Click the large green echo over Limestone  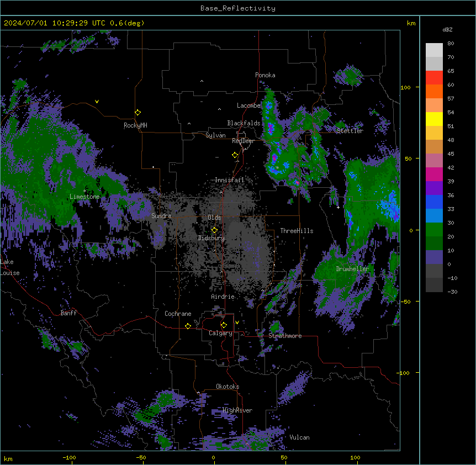coord(45,170)
